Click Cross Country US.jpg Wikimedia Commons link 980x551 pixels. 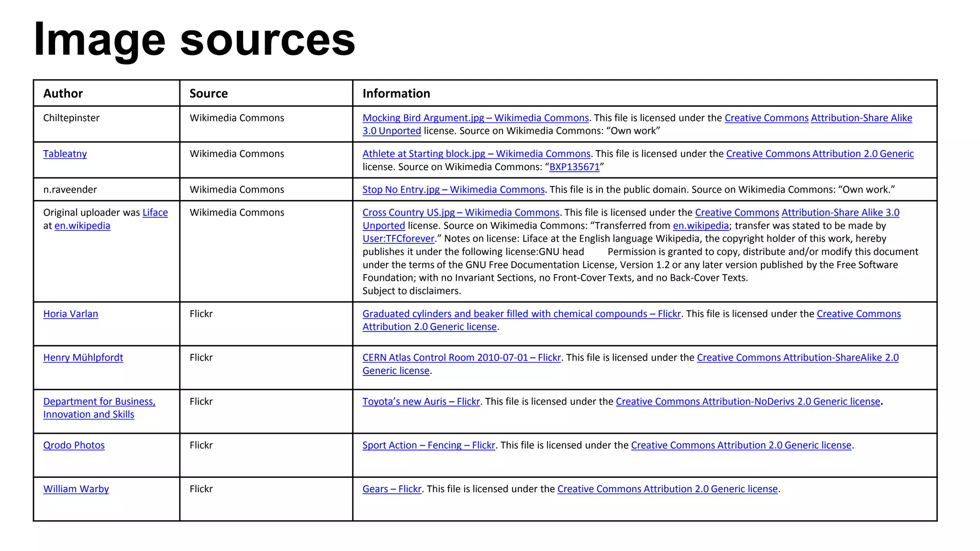(460, 213)
